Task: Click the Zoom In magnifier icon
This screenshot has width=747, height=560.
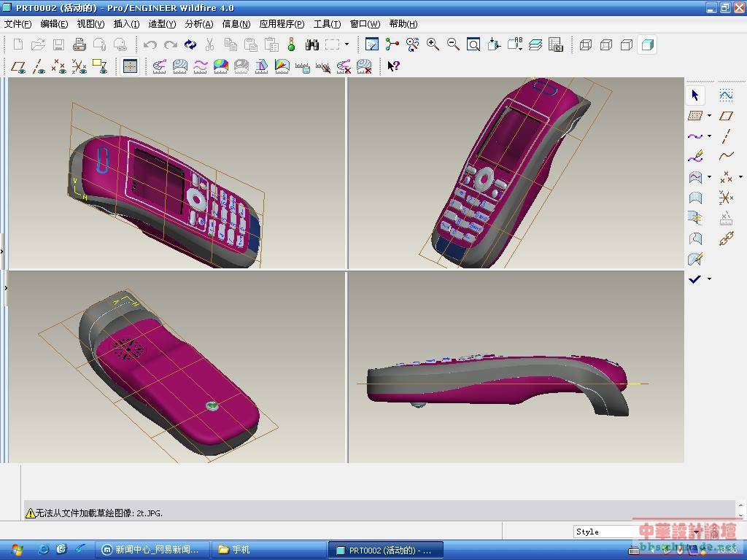Action: [433, 44]
